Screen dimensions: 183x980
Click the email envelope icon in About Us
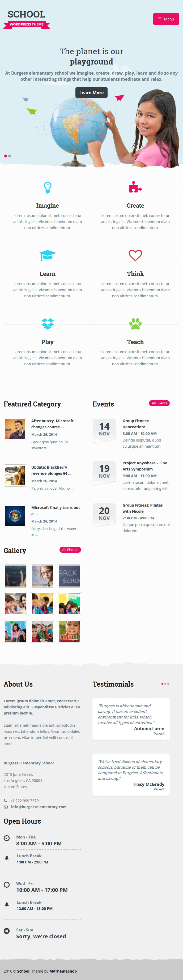point(6,807)
